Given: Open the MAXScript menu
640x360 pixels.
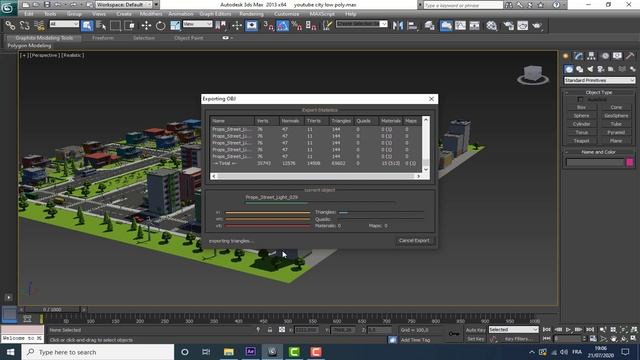Looking at the screenshot, I should click(x=322, y=14).
